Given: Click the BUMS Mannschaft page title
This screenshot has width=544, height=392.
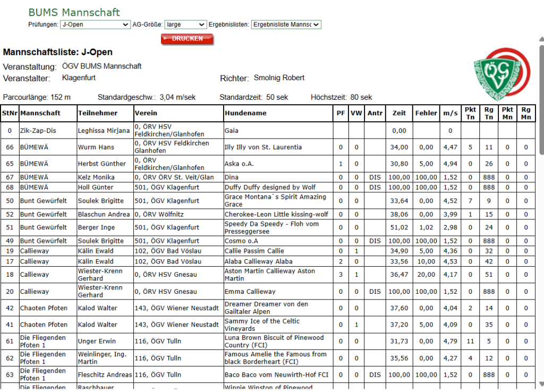Looking at the screenshot, I should pos(74,13).
